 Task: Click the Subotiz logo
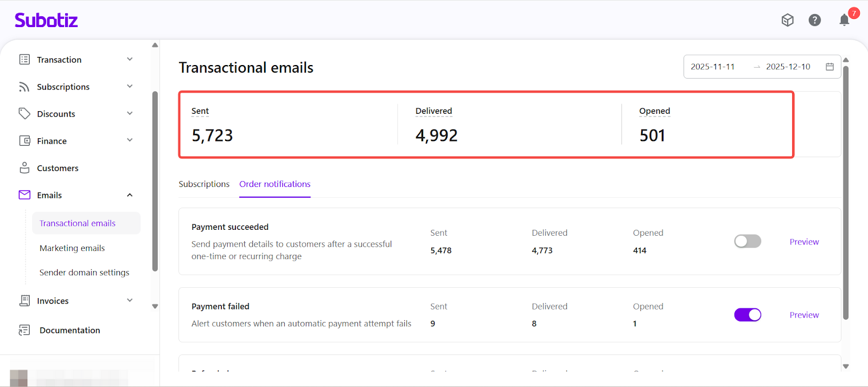click(x=46, y=21)
